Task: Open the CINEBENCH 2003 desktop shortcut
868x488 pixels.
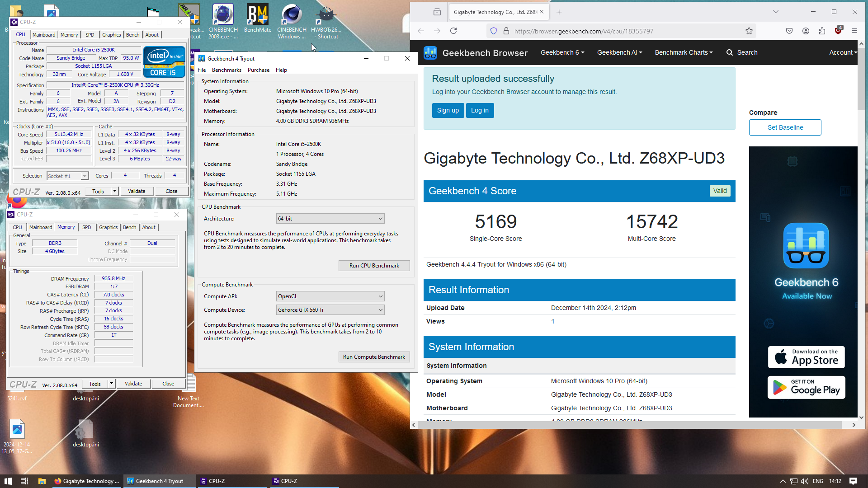Action: (x=223, y=21)
